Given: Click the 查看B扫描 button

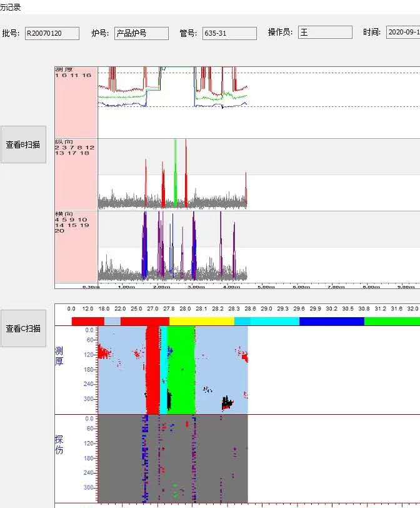Looking at the screenshot, I should 23,145.
